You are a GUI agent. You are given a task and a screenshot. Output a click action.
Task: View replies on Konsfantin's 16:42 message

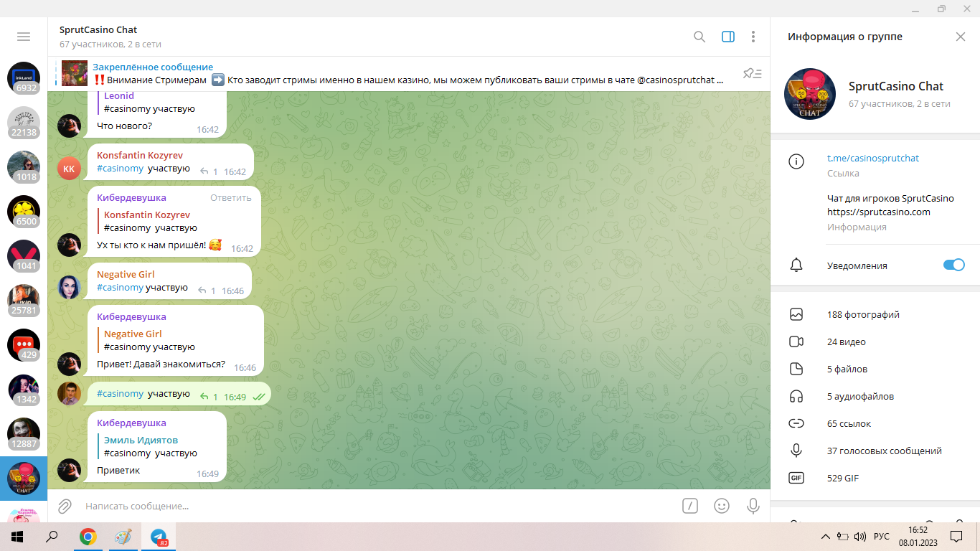[209, 171]
